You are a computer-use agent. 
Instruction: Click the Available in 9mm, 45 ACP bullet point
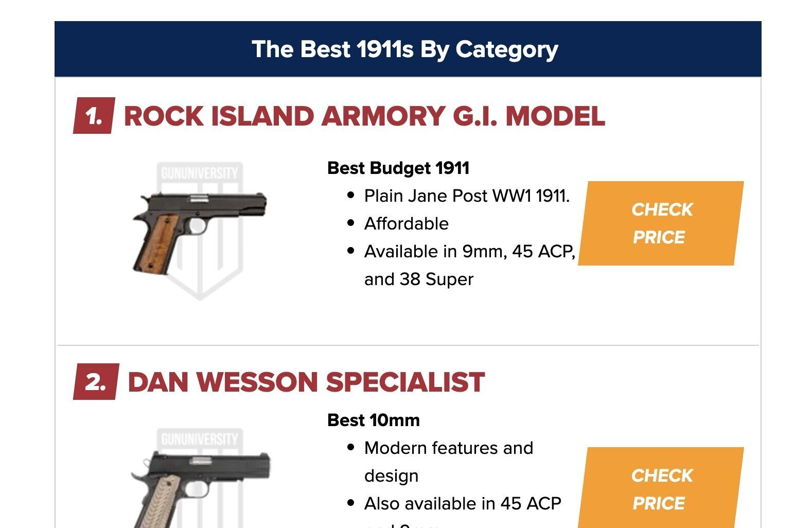469,251
